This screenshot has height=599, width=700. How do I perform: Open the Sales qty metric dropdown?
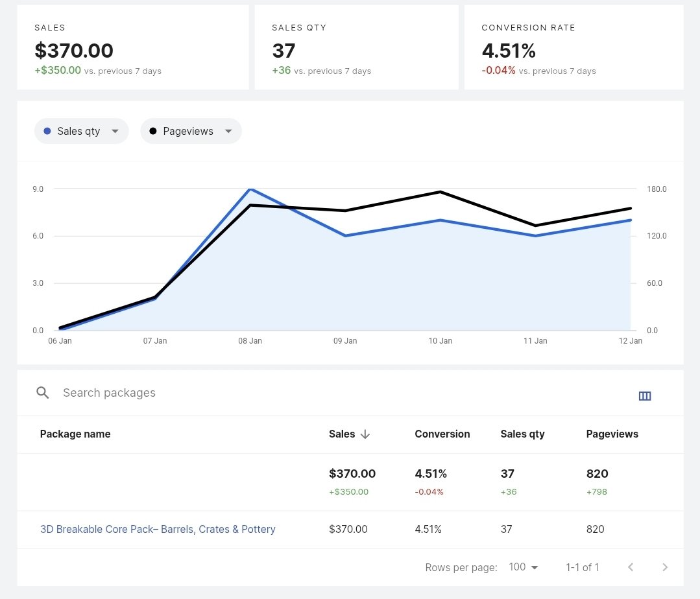(x=81, y=131)
